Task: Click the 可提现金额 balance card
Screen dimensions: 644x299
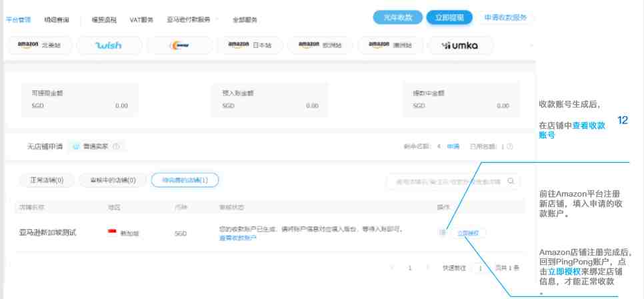Action: click(x=80, y=100)
